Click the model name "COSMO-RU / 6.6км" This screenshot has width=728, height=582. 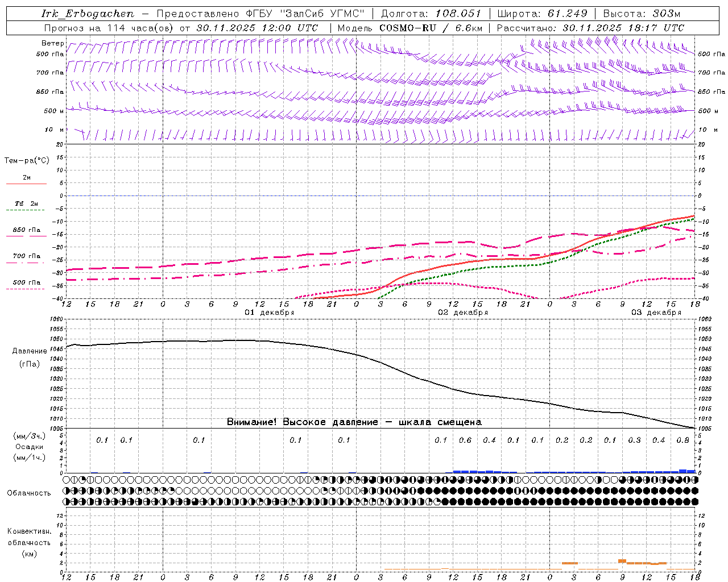click(431, 28)
